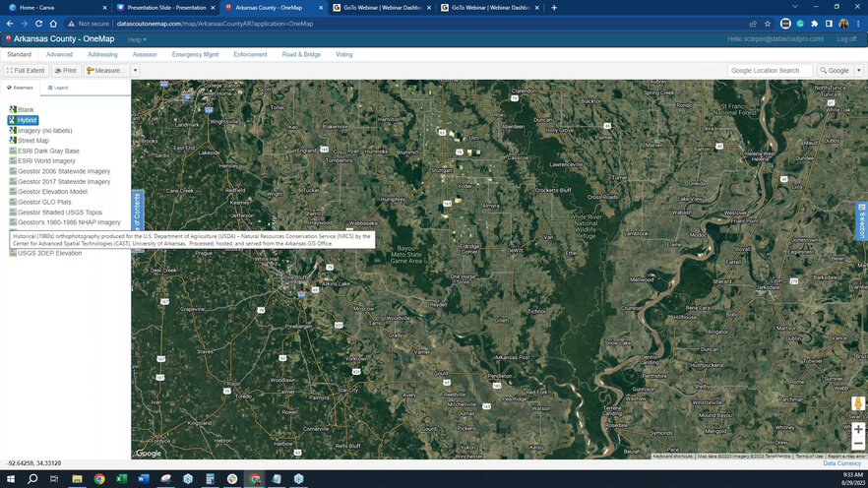This screenshot has height=488, width=868.
Task: Select ESRI World Imagery basemap
Action: (42, 161)
